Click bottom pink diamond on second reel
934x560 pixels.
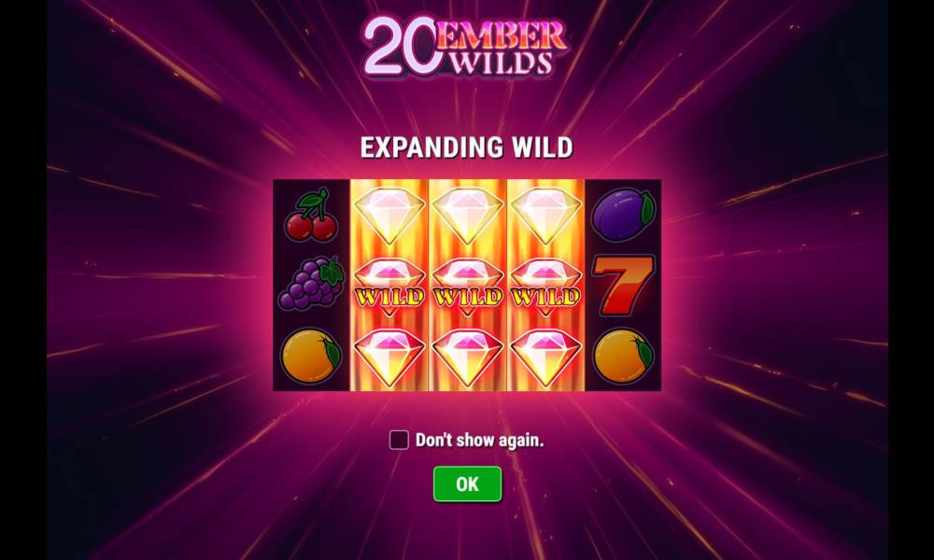coord(389,358)
